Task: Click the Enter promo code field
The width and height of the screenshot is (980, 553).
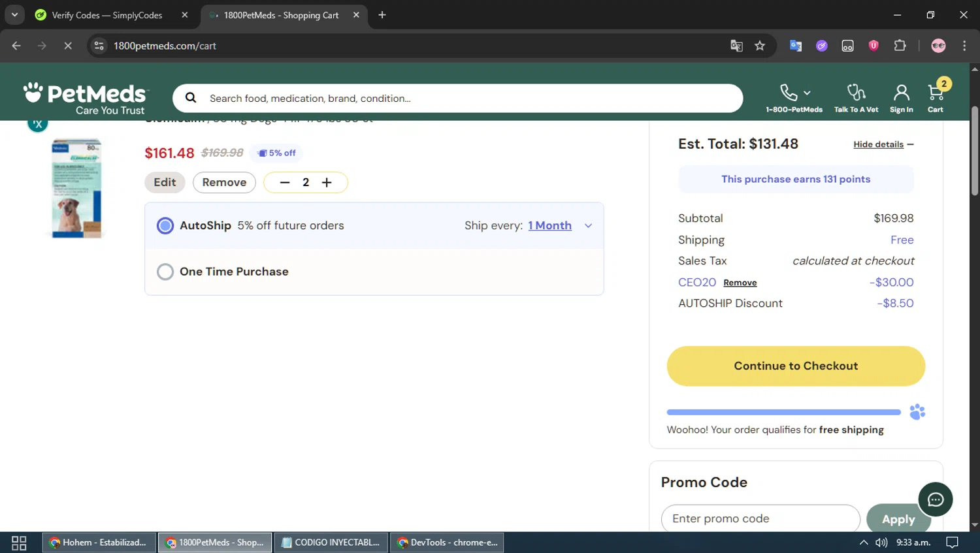Action: (760, 518)
